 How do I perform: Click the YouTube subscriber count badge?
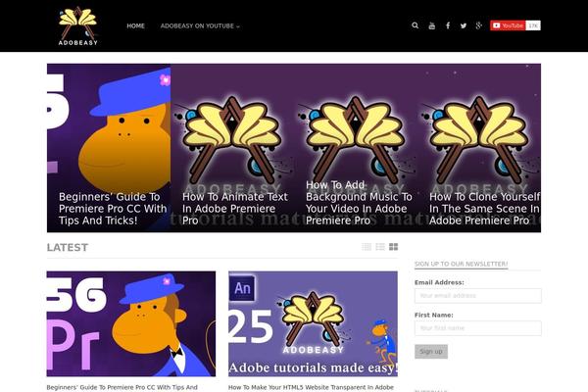(533, 25)
